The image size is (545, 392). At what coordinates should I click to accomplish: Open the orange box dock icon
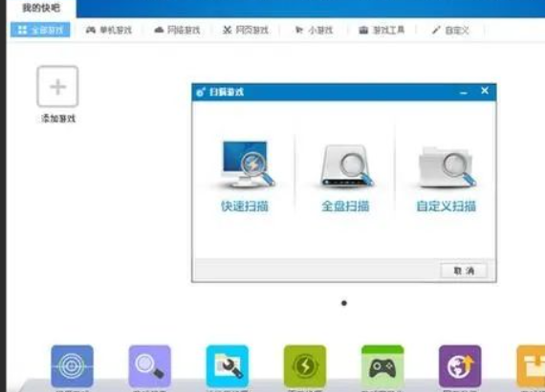[531, 366]
